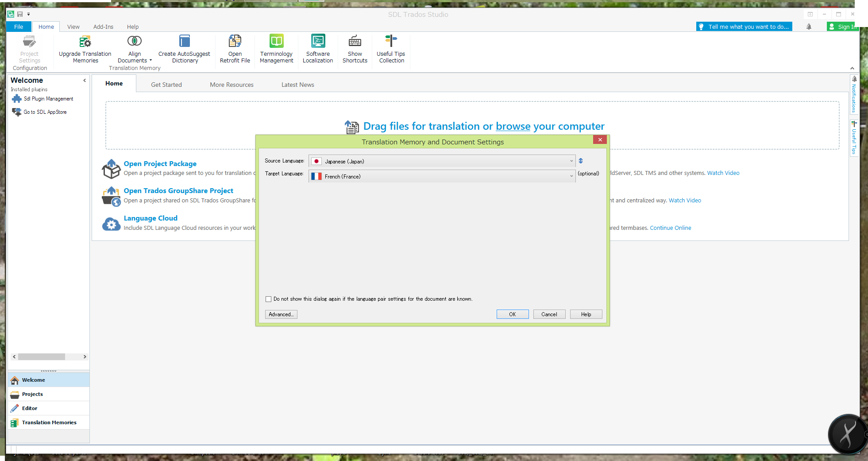Click Watch Video link for GroupShare
The width and height of the screenshot is (868, 461).
[685, 201]
